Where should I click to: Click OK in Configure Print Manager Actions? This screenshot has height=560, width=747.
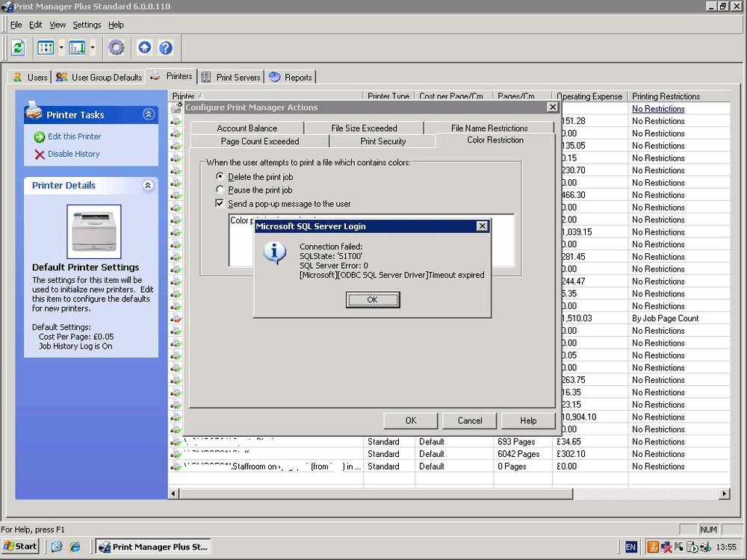(411, 420)
